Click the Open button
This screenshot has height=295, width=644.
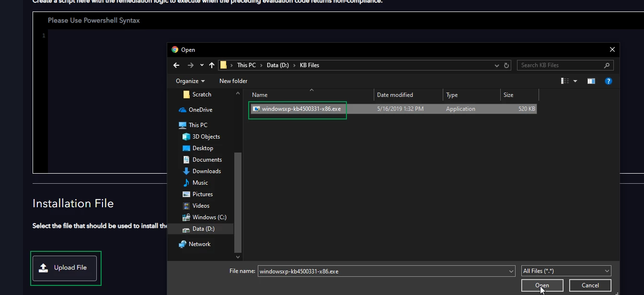point(542,285)
